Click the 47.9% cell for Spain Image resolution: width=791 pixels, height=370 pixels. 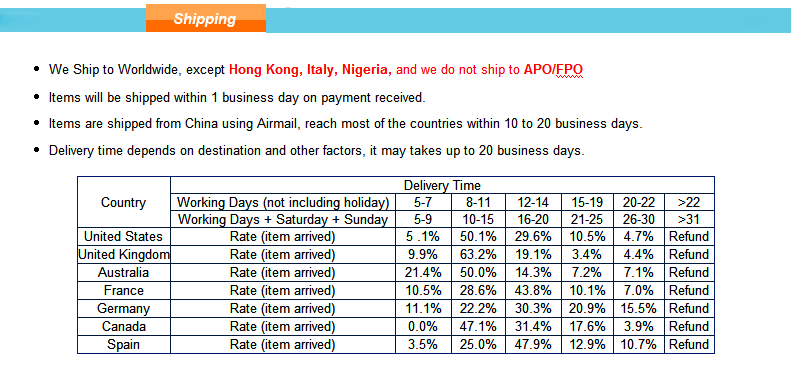click(x=534, y=345)
